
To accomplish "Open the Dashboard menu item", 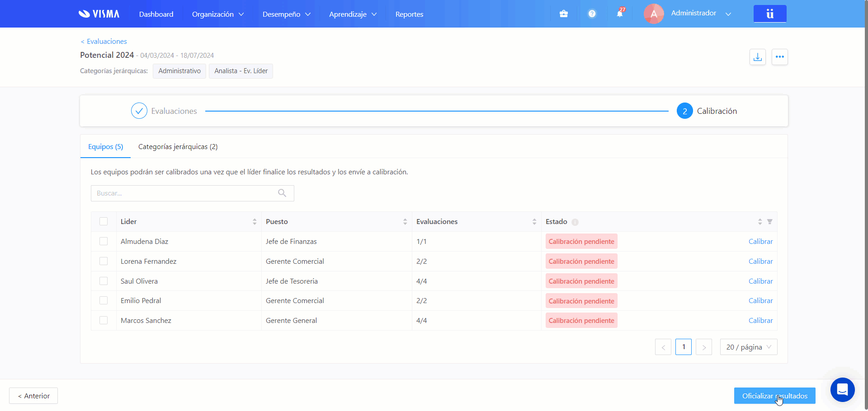I will tap(156, 14).
